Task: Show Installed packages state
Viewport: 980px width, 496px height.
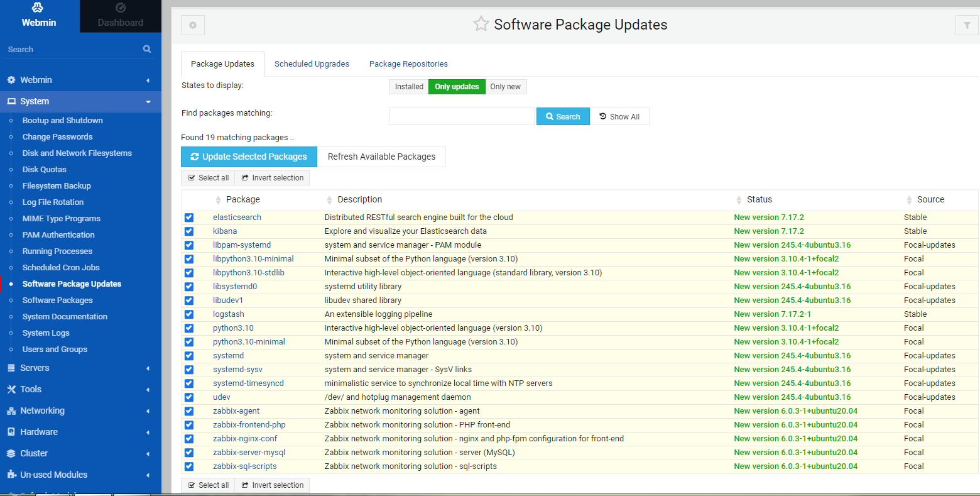Action: click(x=409, y=87)
